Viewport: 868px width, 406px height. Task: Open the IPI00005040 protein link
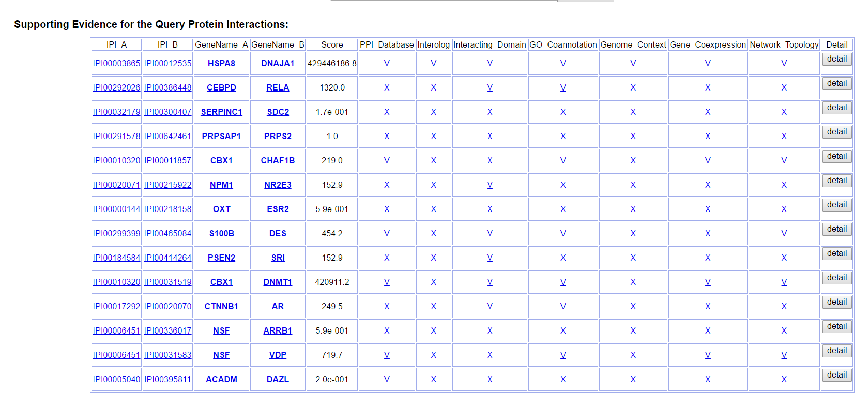pyautogui.click(x=116, y=379)
